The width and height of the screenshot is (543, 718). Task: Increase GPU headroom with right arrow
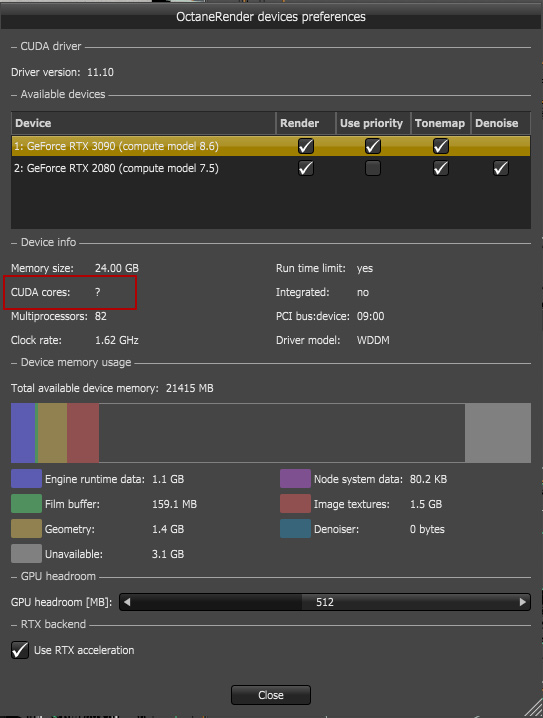522,602
